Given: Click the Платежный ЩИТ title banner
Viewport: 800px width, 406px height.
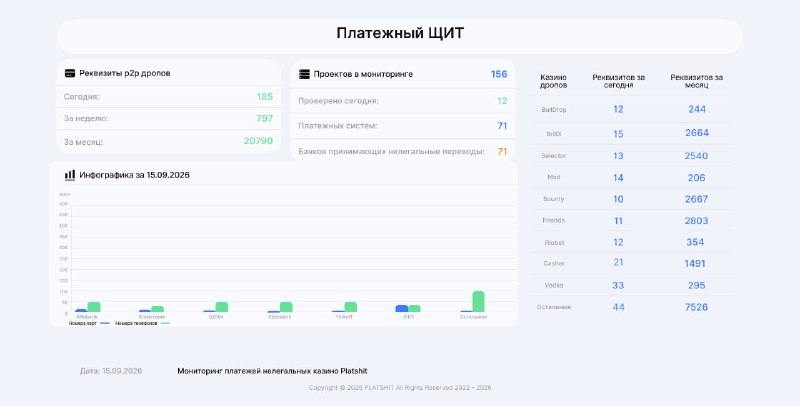Looking at the screenshot, I should 399,36.
